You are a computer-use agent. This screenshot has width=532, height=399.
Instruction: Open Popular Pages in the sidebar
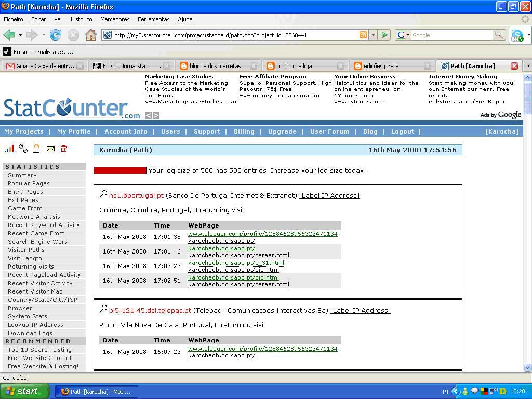click(29, 183)
